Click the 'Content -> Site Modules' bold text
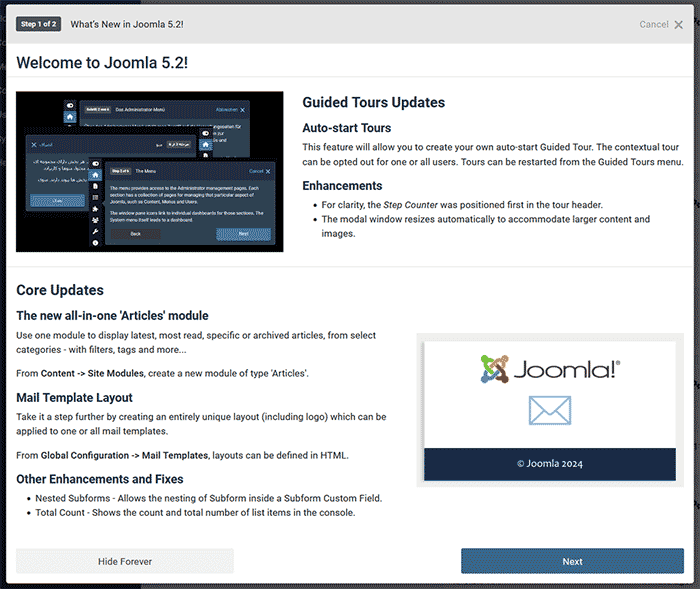Screen dimensions: 700x589 tap(92, 373)
